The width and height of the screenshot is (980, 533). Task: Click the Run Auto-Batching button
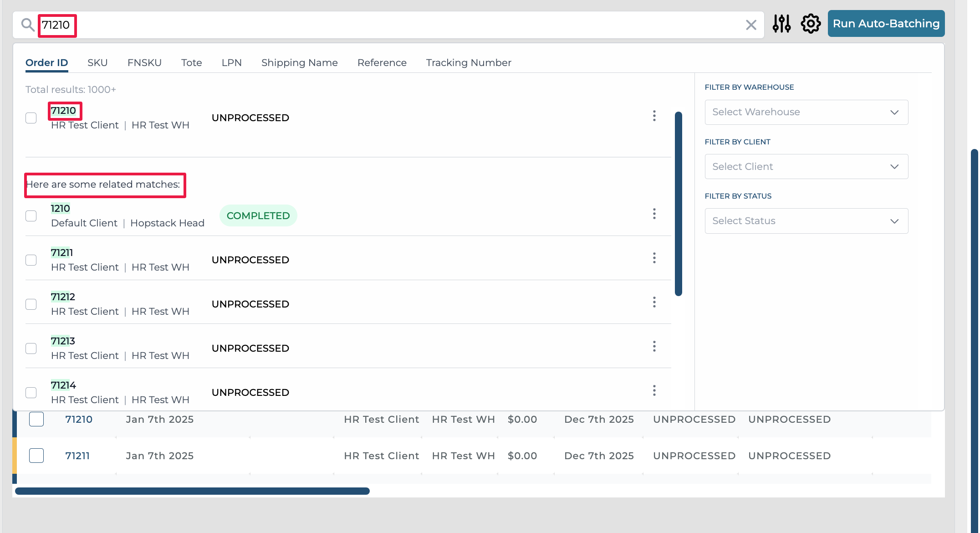(886, 24)
